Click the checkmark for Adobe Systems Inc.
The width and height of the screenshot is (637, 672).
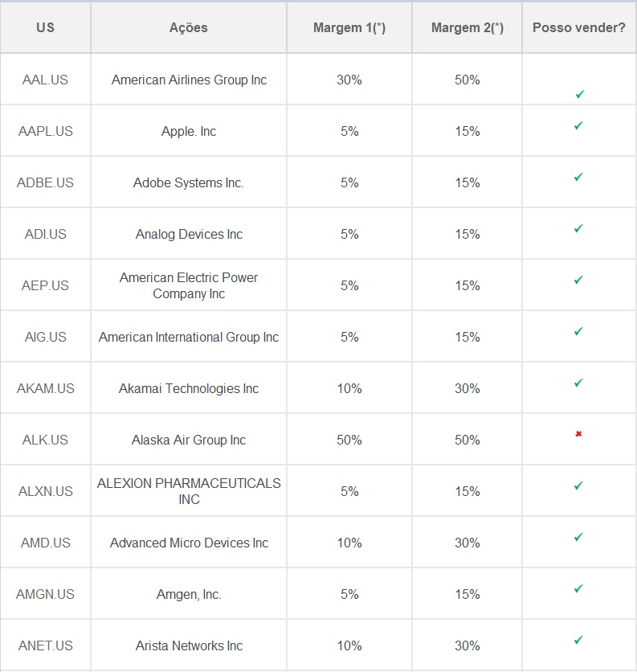pyautogui.click(x=578, y=178)
